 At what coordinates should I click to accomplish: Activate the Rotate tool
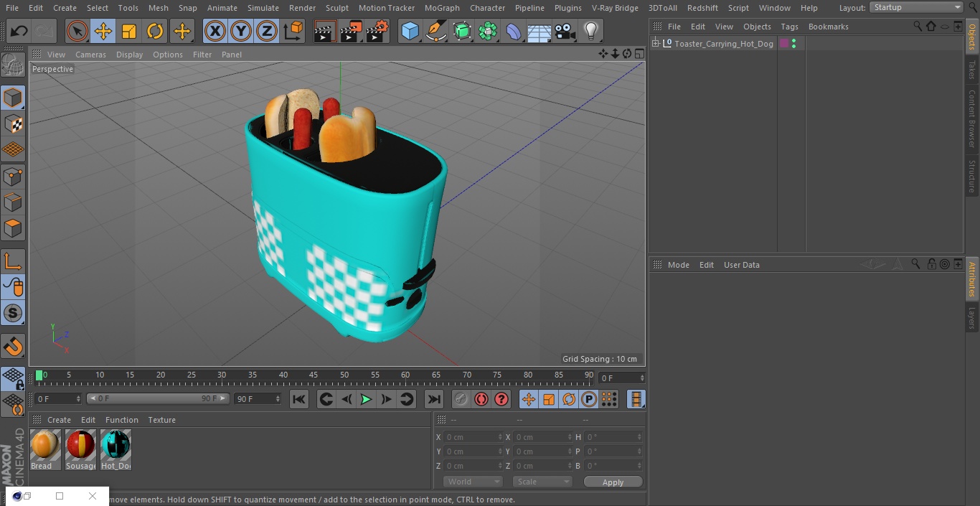pos(155,31)
